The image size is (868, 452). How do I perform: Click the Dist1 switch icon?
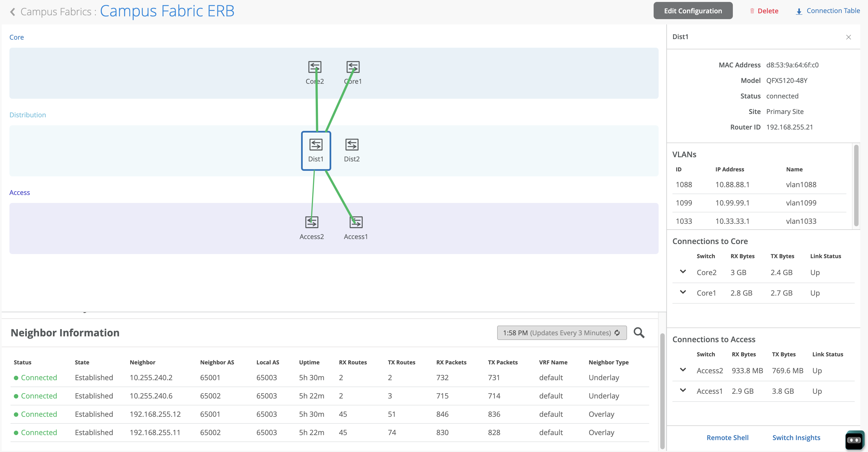click(x=316, y=145)
